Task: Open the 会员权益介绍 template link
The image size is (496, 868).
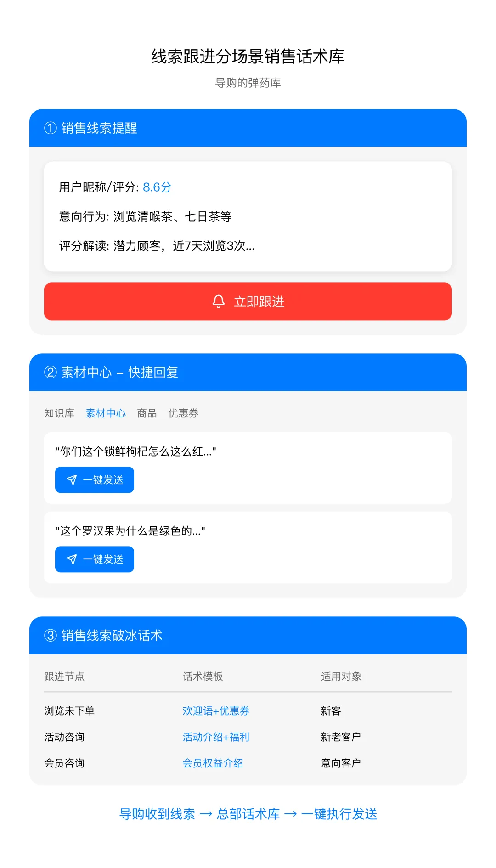Action: click(213, 763)
